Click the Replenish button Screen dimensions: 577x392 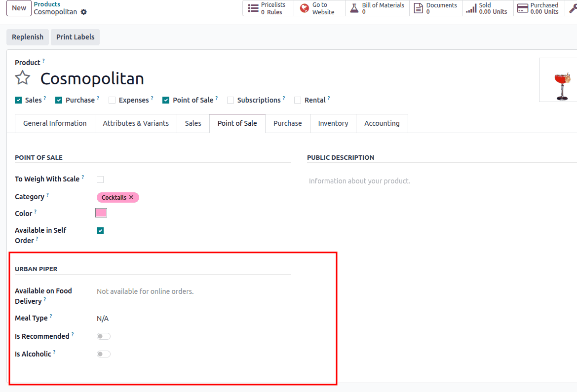(27, 36)
